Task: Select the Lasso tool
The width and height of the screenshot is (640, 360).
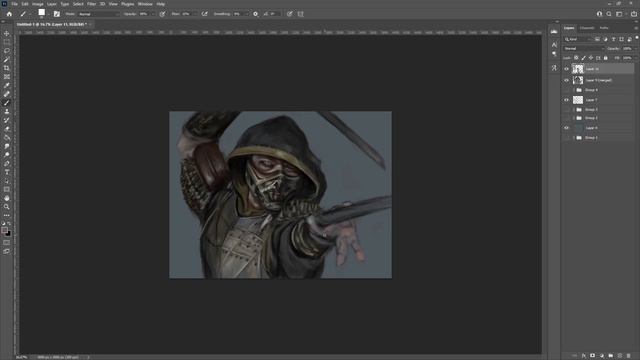Action: [7, 51]
